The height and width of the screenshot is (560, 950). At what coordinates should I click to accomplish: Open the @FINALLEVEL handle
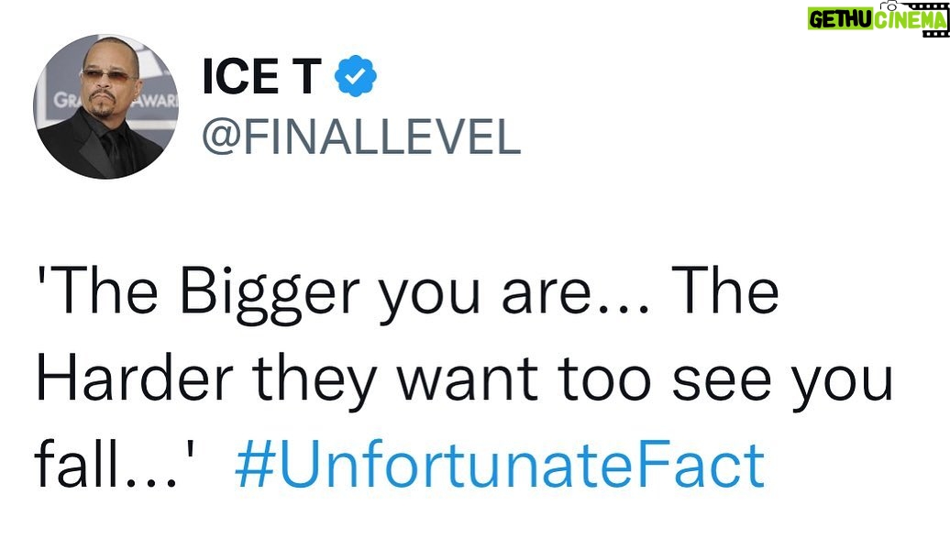click(x=361, y=137)
